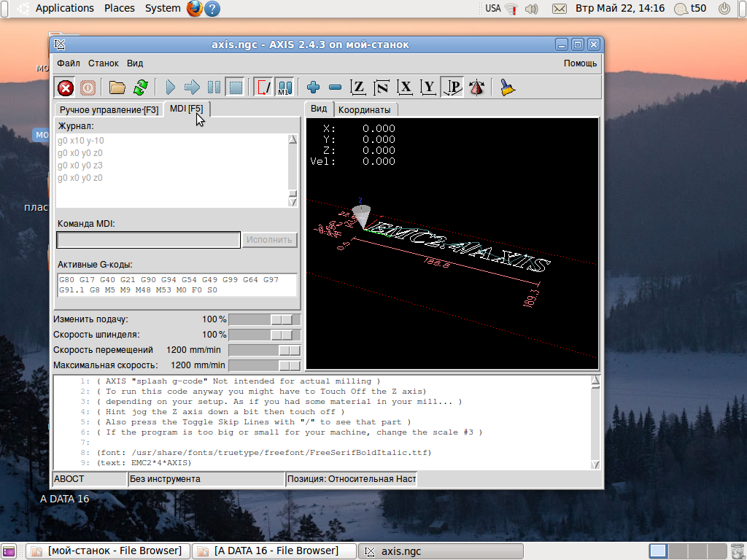
Task: Click the open G-code file folder icon
Action: coord(117,88)
